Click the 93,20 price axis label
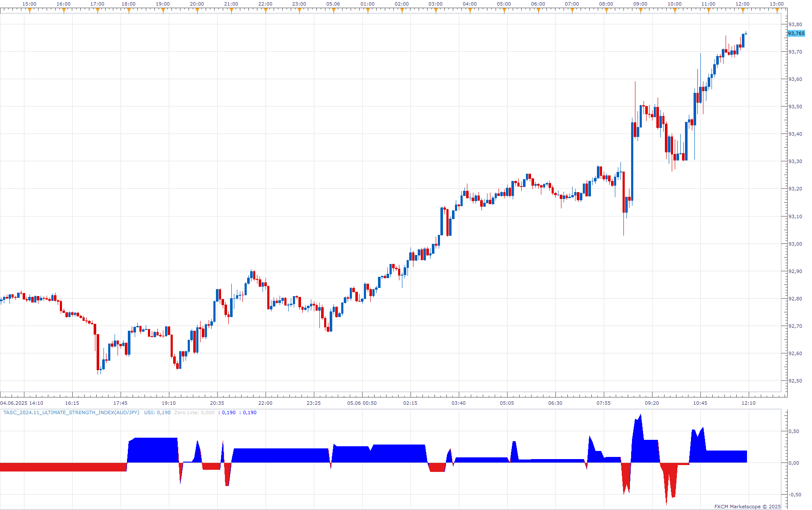Image resolution: width=812 pixels, height=510 pixels. click(x=795, y=189)
